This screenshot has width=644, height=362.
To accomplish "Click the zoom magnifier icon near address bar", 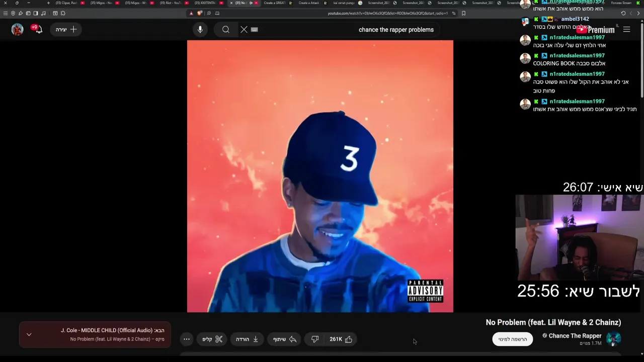I will (x=209, y=13).
